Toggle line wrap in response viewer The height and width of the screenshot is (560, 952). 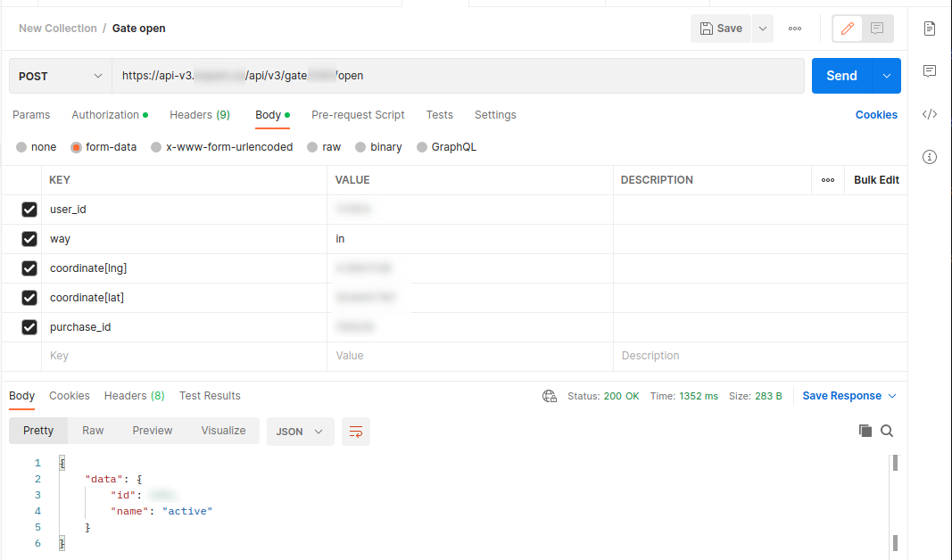(356, 432)
